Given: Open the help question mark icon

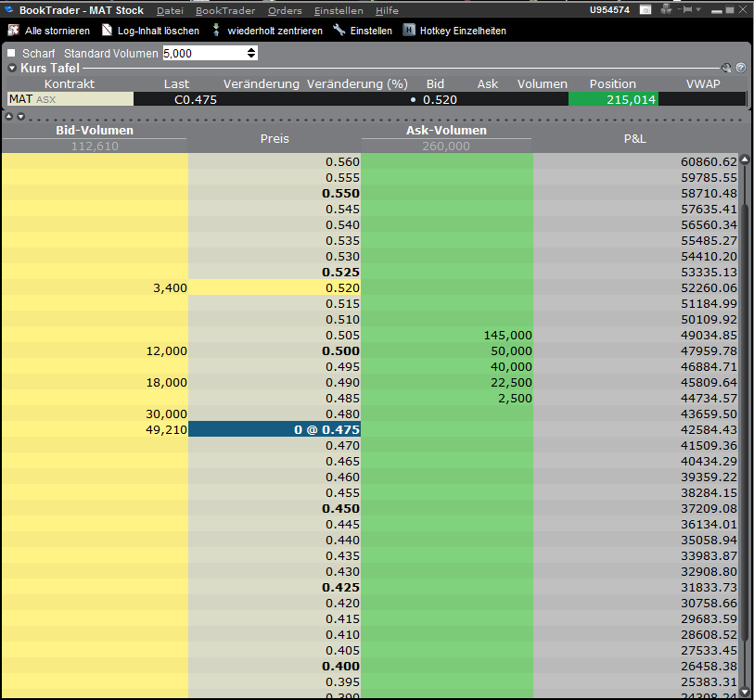Looking at the screenshot, I should [x=740, y=68].
